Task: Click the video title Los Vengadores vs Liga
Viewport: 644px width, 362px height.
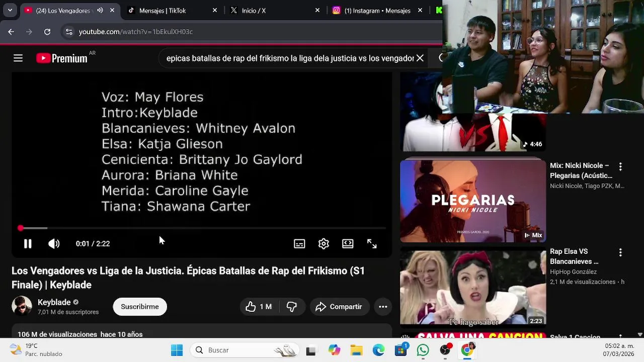Action: [x=188, y=278]
